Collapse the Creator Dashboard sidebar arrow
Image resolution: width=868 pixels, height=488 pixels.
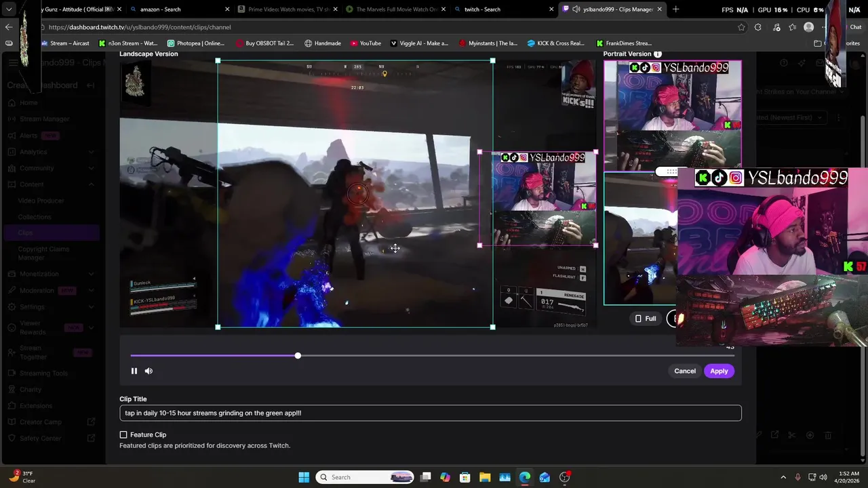(90, 85)
